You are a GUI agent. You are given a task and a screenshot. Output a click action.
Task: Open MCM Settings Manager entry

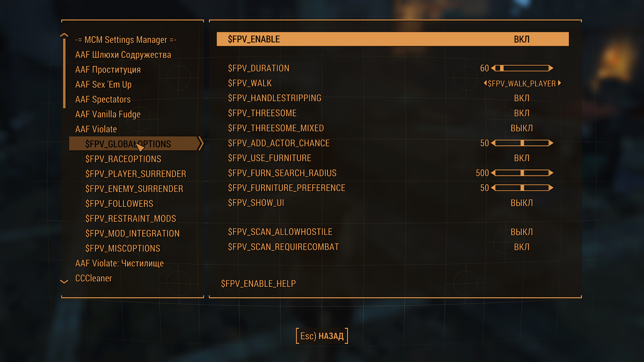(125, 40)
